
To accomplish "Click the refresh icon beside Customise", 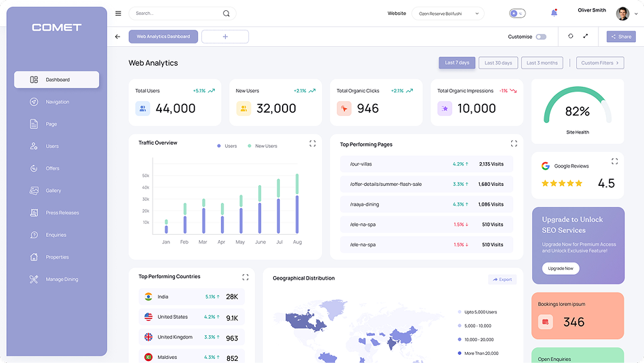I will pos(570,37).
